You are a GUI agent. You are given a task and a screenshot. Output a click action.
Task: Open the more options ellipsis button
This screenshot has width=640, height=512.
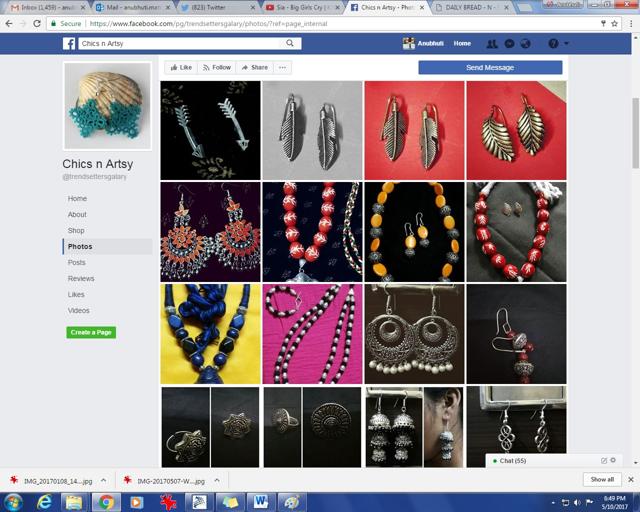coord(282,67)
